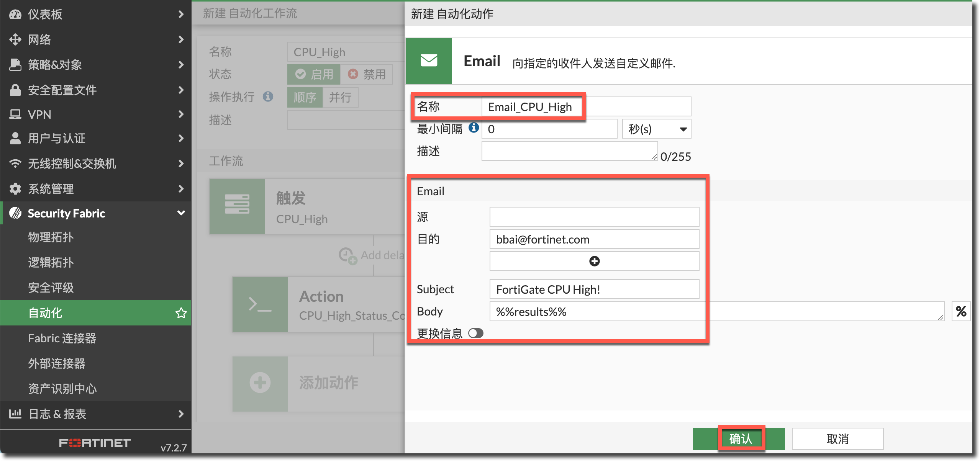
Task: Toggle the 更换信息 switch
Action: (476, 333)
